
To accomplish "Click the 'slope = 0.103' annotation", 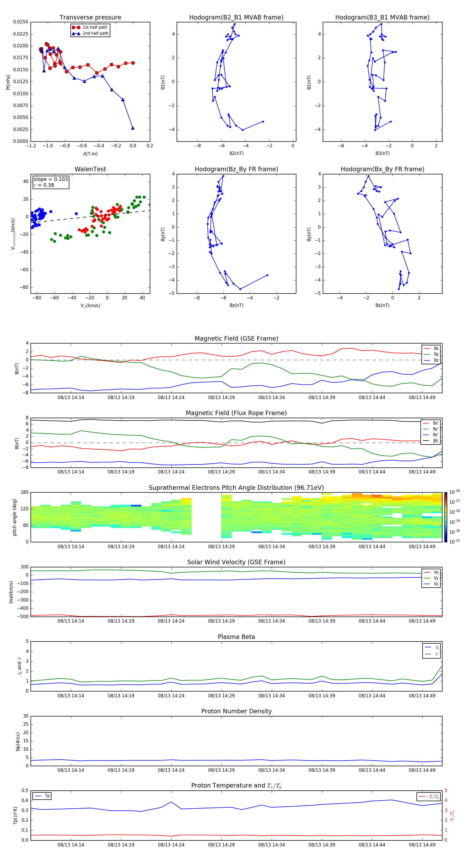I will pyautogui.click(x=51, y=179).
